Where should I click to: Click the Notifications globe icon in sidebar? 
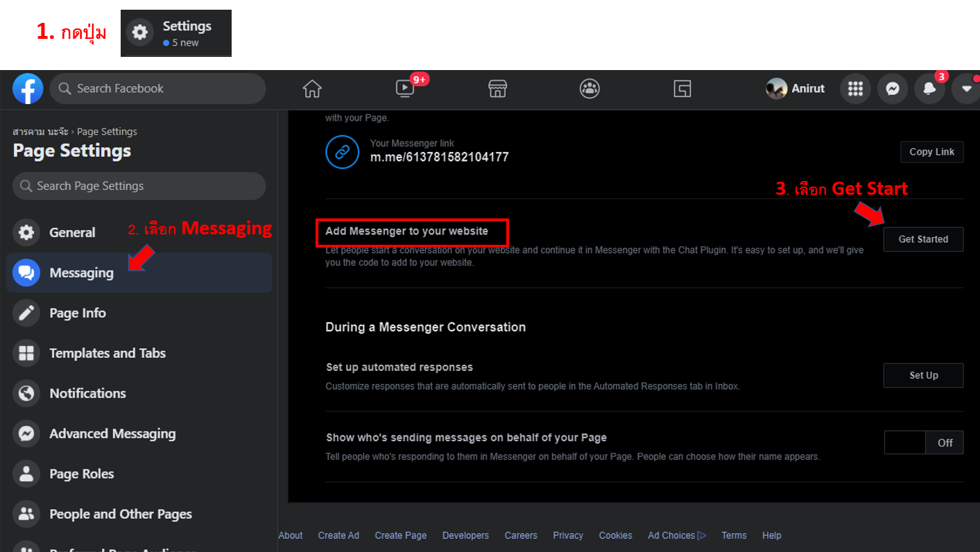pos(26,393)
